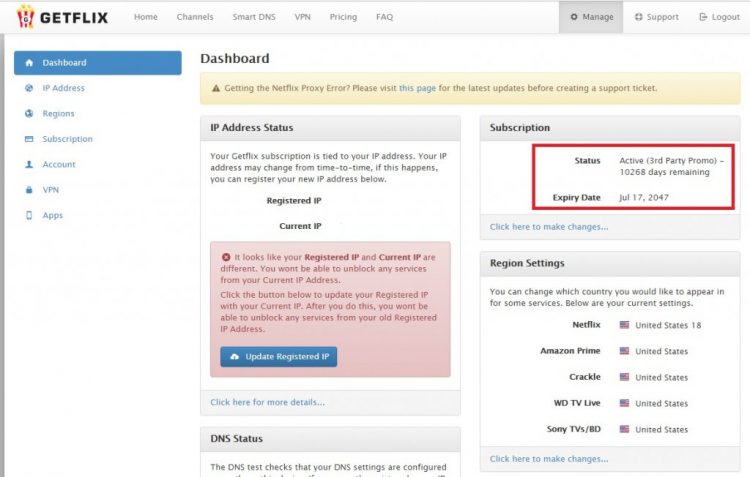Click the warning triangle icon in yellow alert
Screen dimensions: 750x477
(x=216, y=88)
